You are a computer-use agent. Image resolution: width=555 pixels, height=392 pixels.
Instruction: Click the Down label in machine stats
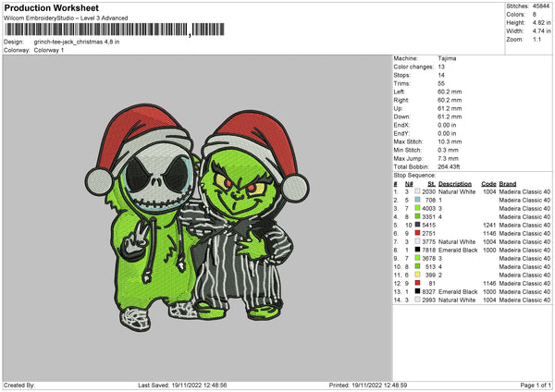tap(401, 116)
